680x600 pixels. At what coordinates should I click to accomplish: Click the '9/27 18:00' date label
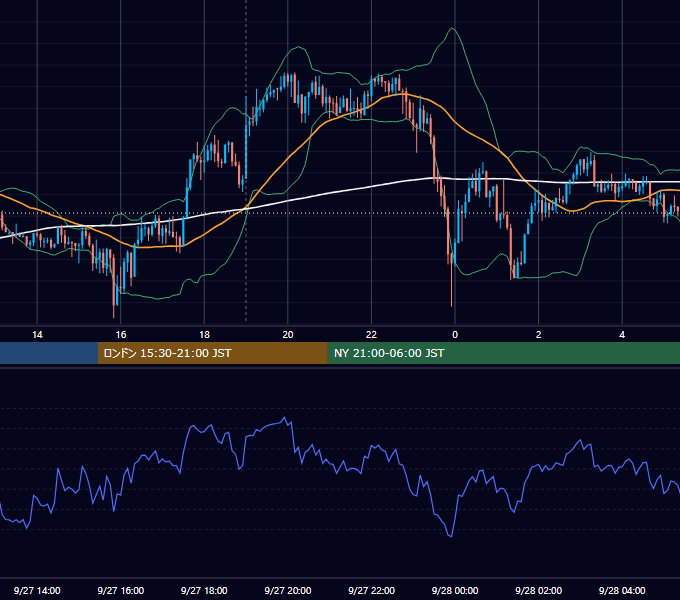[204, 590]
